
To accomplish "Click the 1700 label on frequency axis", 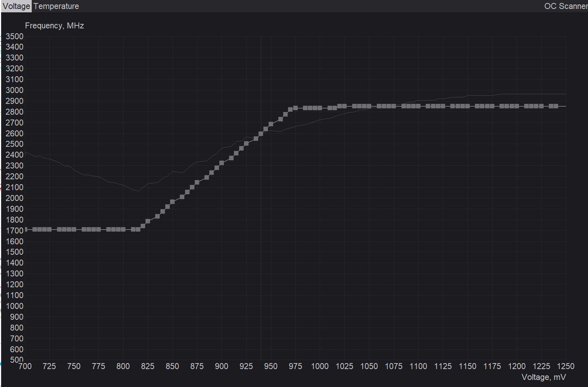I will tap(15, 230).
